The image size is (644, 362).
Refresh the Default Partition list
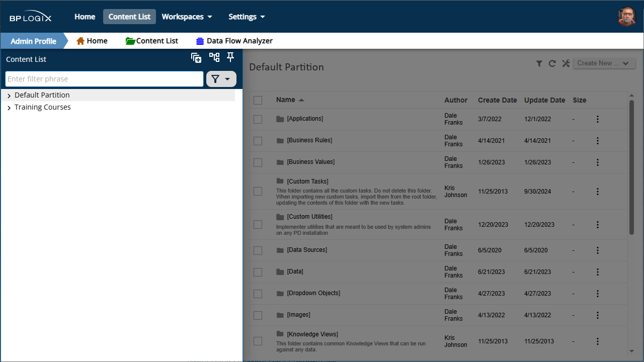tap(552, 63)
